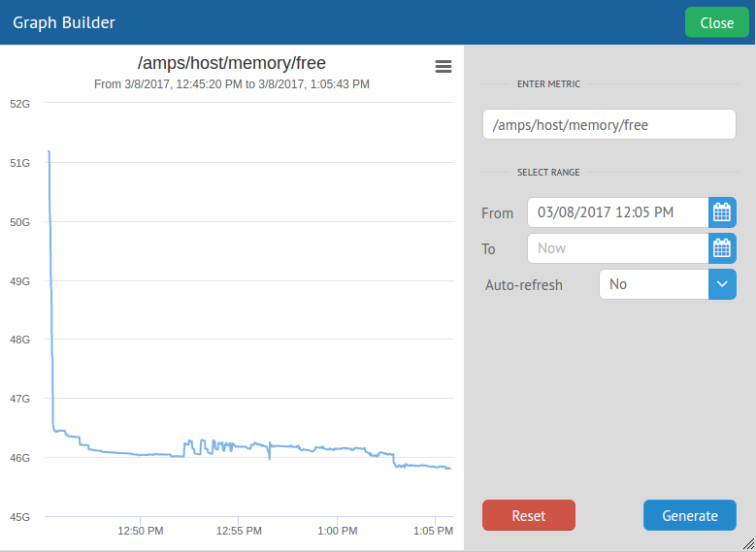Click the chart's date range subtitle
Viewport: 756px width, 552px height.
click(232, 84)
